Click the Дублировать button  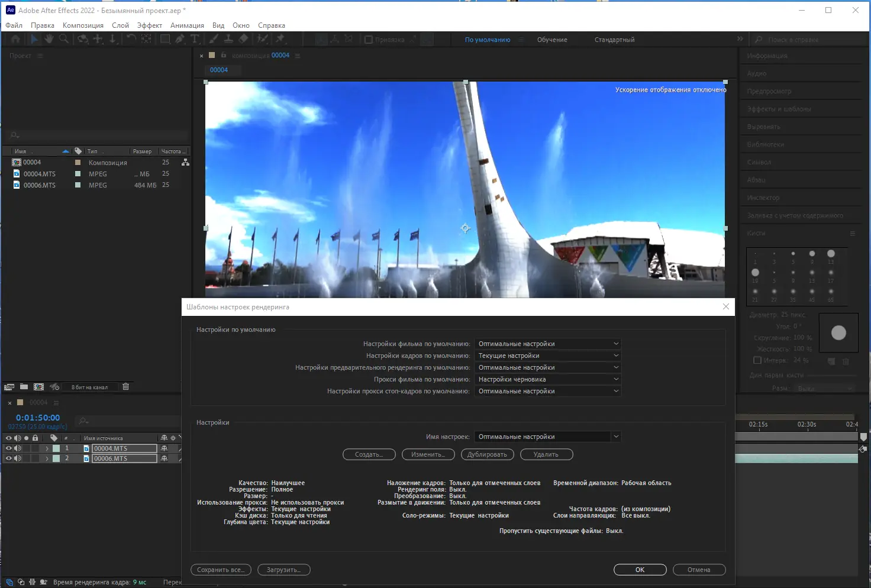click(x=487, y=454)
